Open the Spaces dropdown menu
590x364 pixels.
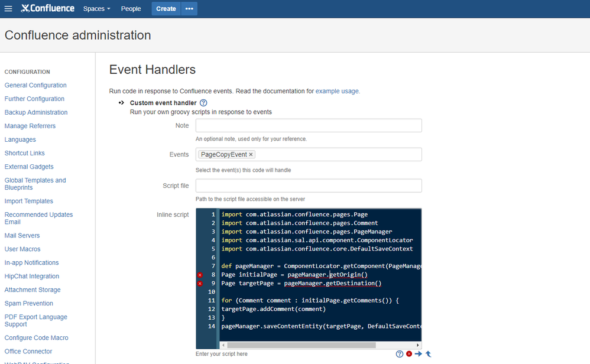click(x=97, y=9)
